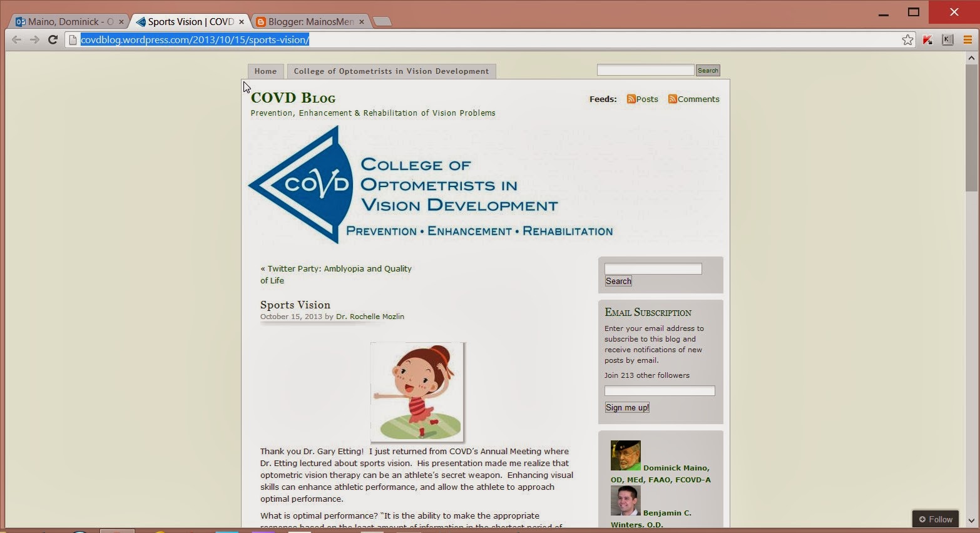This screenshot has width=980, height=533.
Task: Open the Chrome menu hamburger icon
Action: point(967,40)
